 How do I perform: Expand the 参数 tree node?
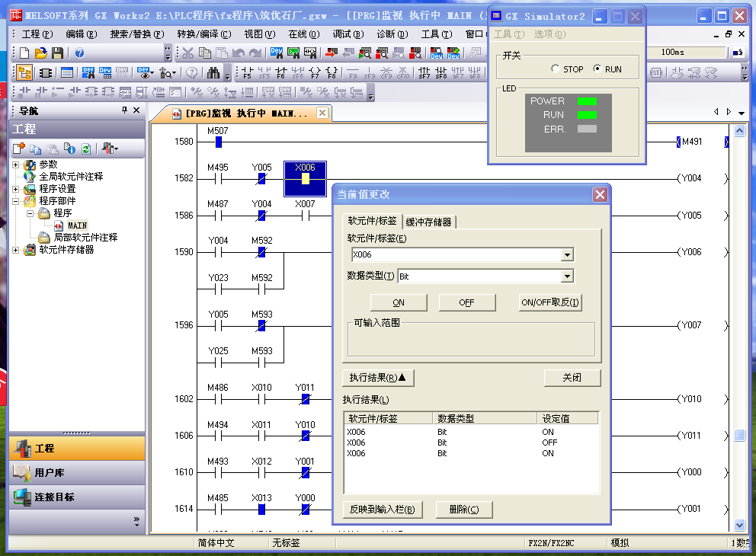[16, 165]
